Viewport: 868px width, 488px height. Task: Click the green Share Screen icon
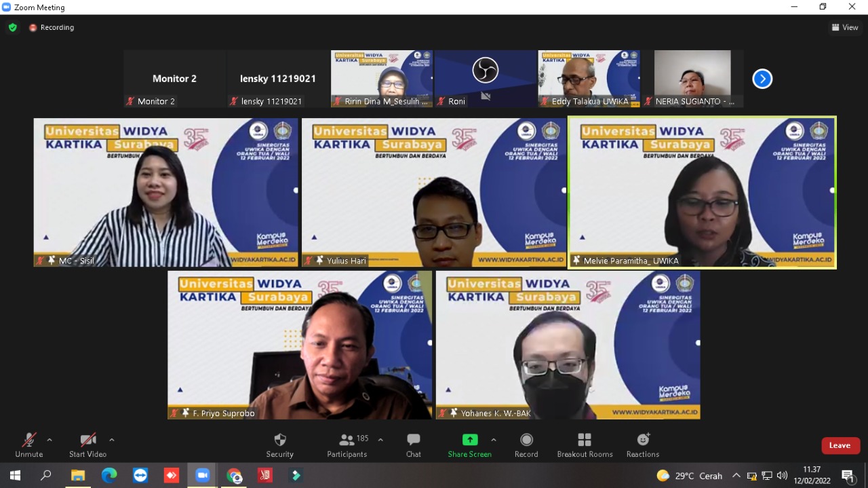click(x=469, y=440)
